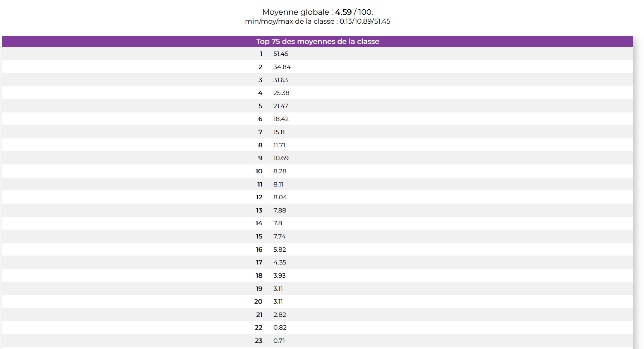Click the purple 'Top 75 des moyennes' header

point(317,41)
